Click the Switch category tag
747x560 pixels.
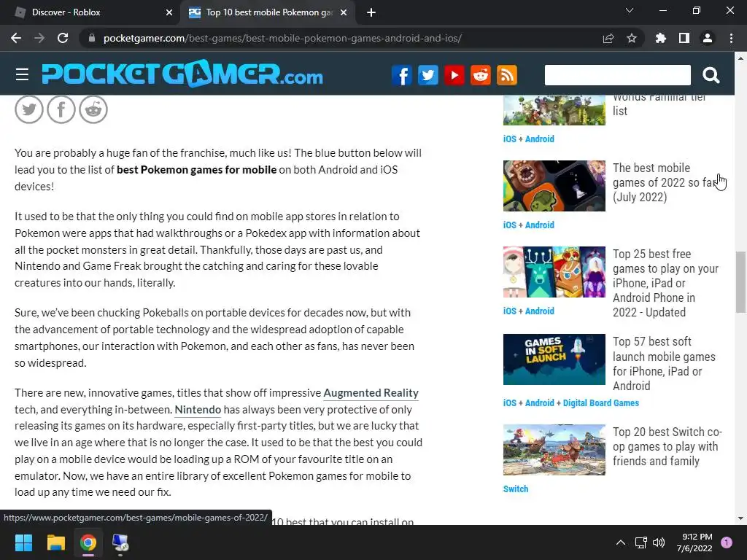pyautogui.click(x=516, y=489)
